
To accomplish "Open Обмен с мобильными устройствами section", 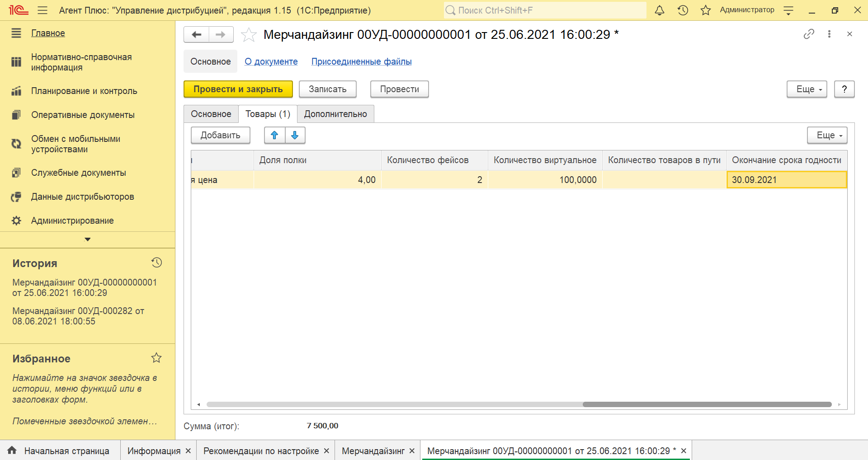I will (75, 144).
